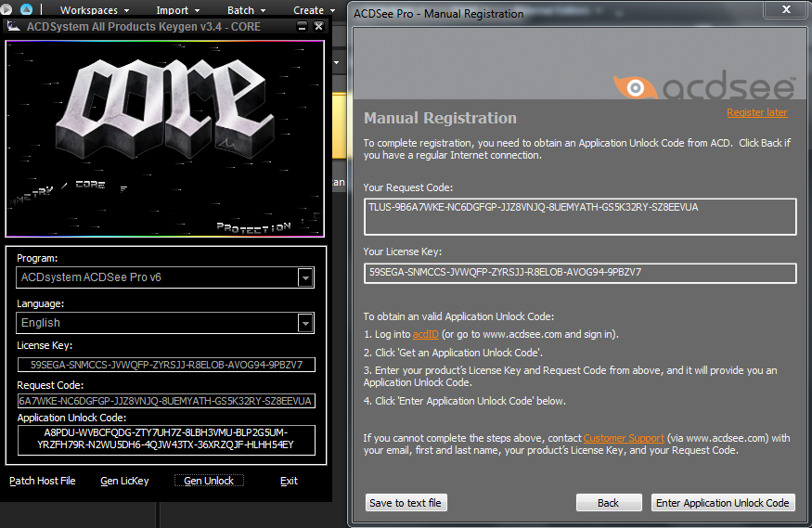
Task: Select the ACDsystem ACDSee Pro v6 combo box
Action: tap(164, 277)
